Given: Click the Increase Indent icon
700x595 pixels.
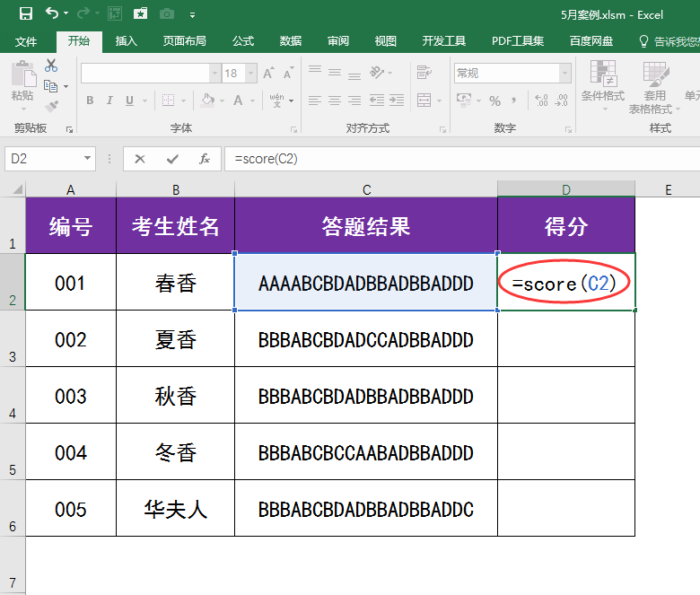Looking at the screenshot, I should (397, 101).
